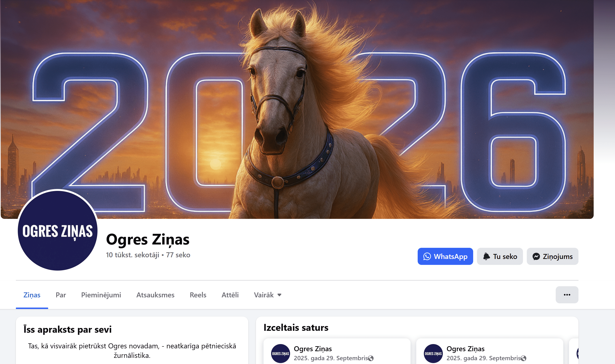Open the Atsauksmes tab

point(155,295)
